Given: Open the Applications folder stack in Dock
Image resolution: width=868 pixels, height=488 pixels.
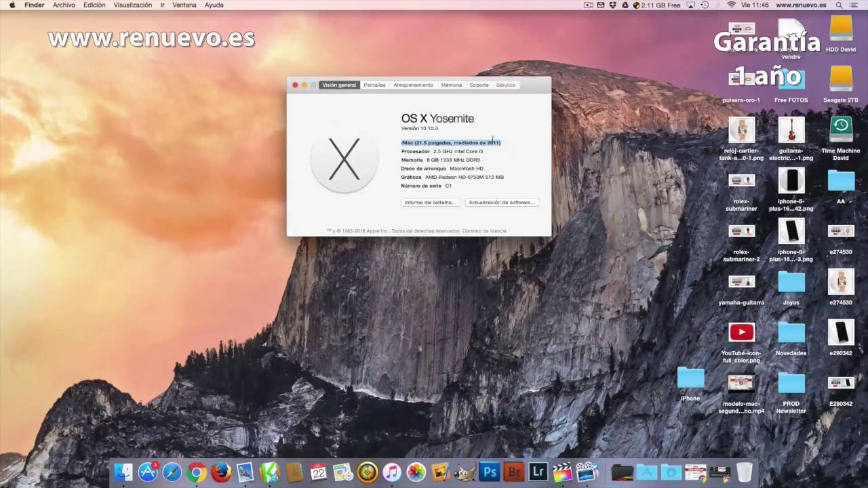Looking at the screenshot, I should [x=646, y=472].
